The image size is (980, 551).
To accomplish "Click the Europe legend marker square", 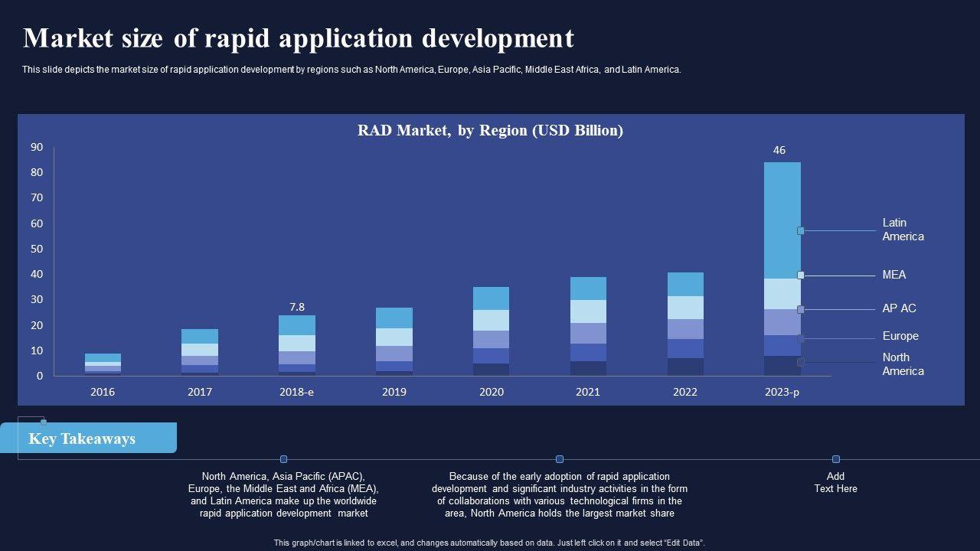I will (x=800, y=338).
